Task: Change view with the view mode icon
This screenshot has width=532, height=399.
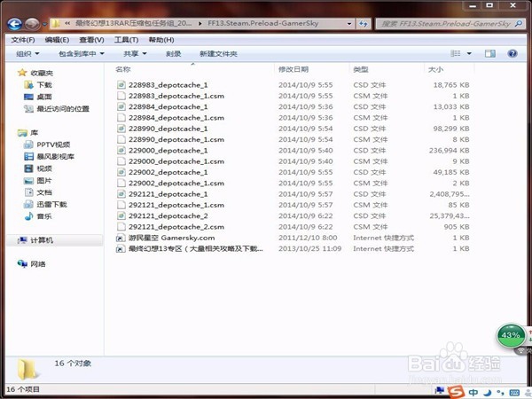Action: coord(456,53)
